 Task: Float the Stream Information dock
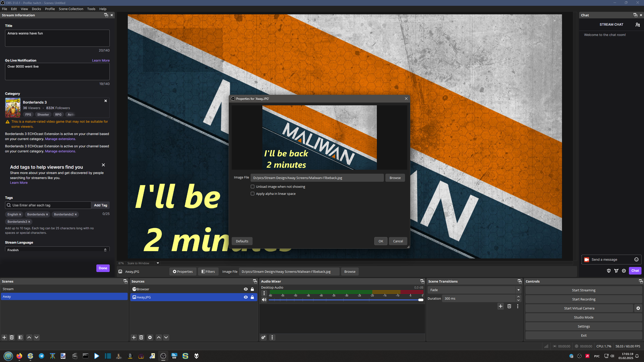click(106, 15)
